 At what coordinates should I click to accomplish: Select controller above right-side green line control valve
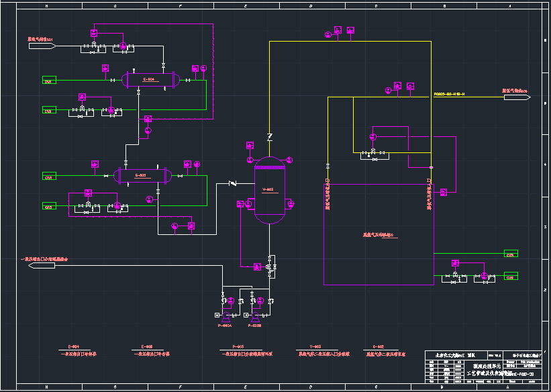click(455, 263)
